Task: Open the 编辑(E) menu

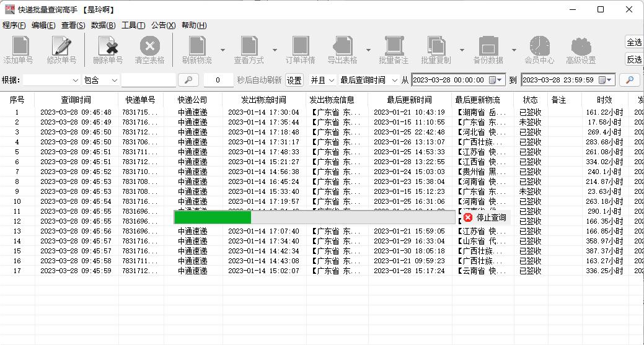Action: [43, 25]
